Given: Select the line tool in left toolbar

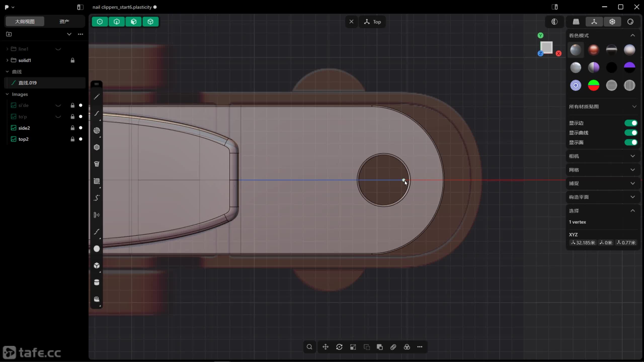Looking at the screenshot, I should click(x=97, y=97).
